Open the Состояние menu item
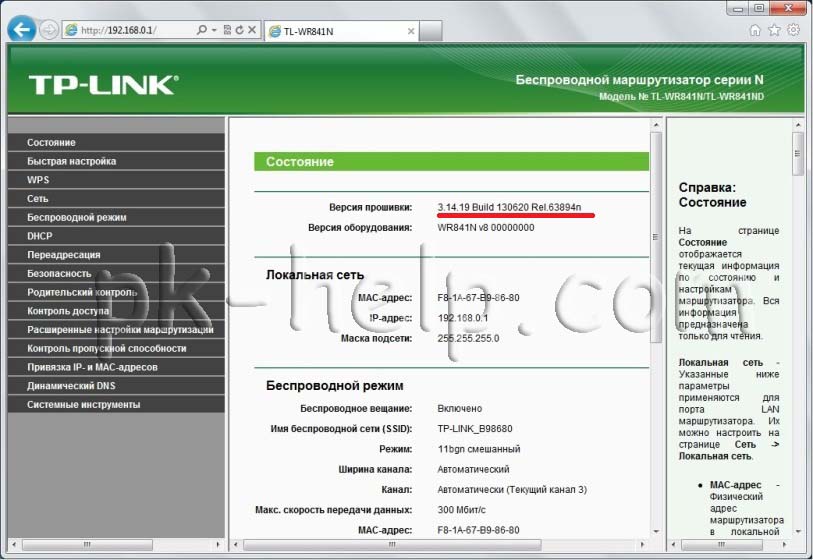 pos(117,142)
